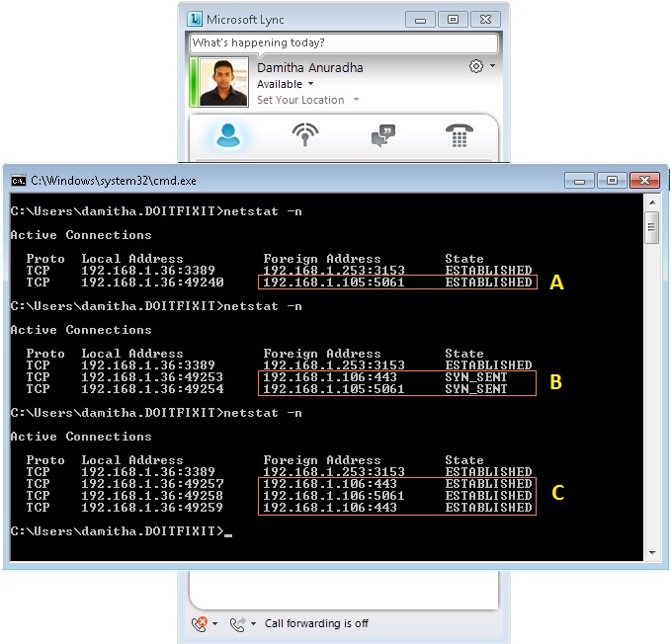Click local address 192.168.1.36:49257

coord(152,484)
